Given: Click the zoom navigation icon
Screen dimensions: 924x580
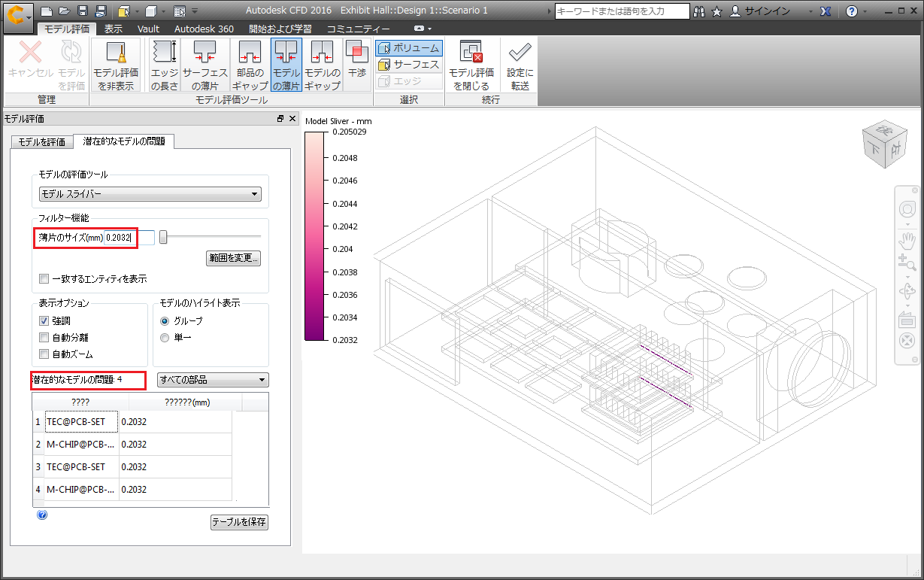Looking at the screenshot, I should point(907,263).
